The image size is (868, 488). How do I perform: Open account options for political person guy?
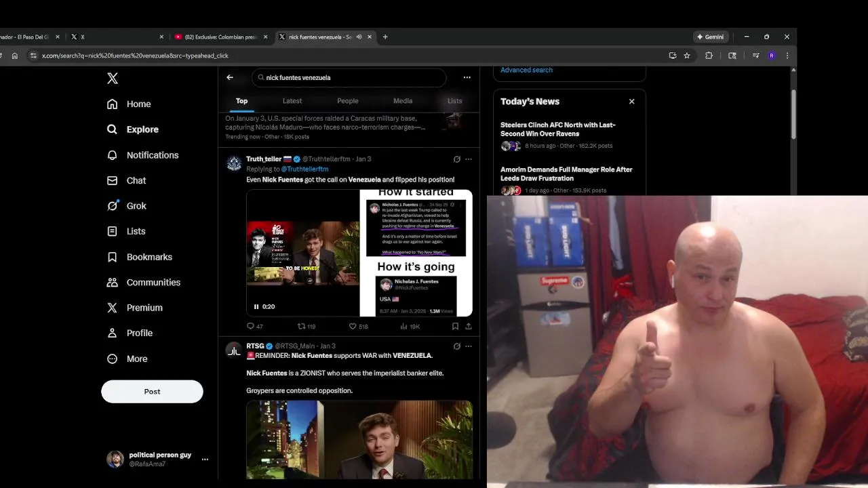tap(205, 459)
